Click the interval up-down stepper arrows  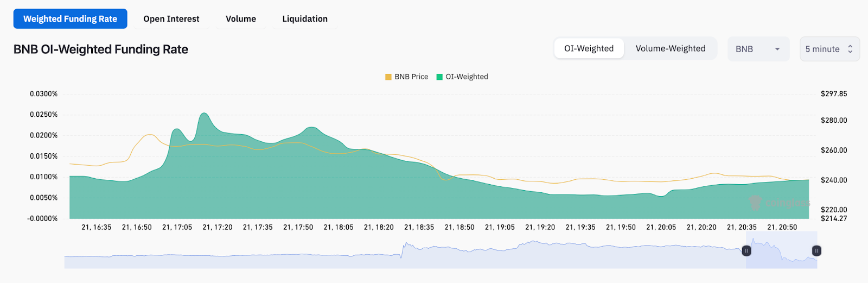tap(850, 49)
